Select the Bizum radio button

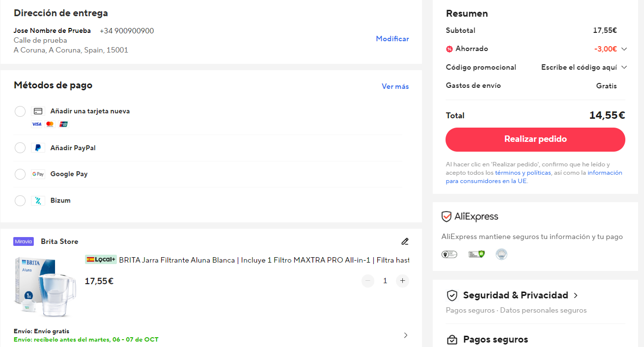[20, 201]
